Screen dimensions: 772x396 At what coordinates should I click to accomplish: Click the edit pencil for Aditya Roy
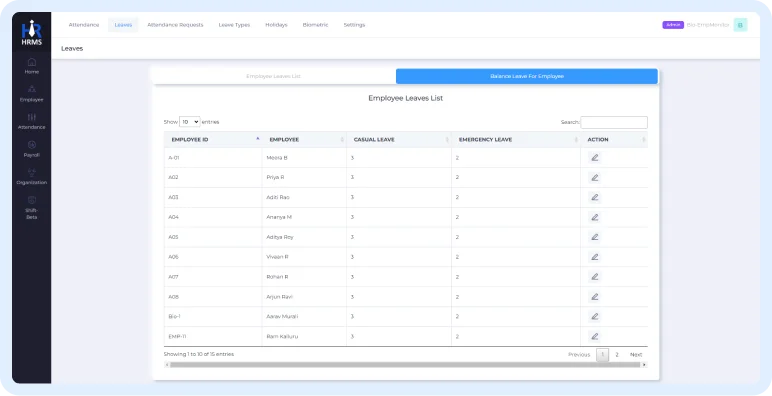(594, 237)
